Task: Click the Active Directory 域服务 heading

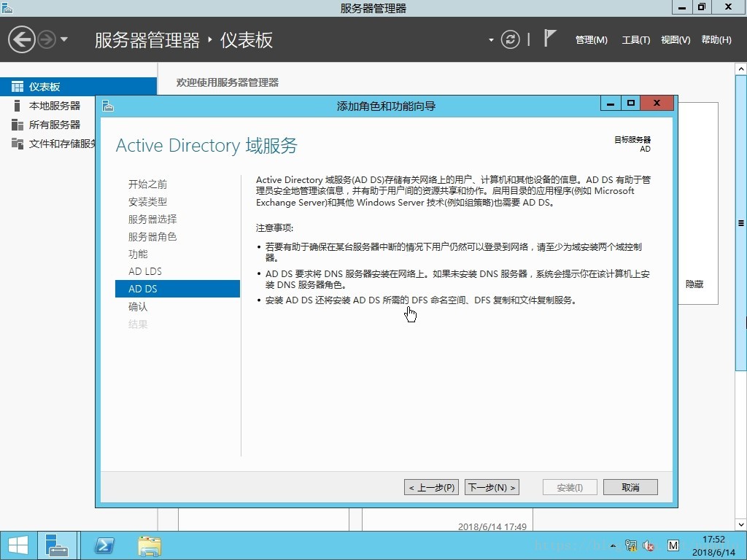Action: (x=206, y=145)
